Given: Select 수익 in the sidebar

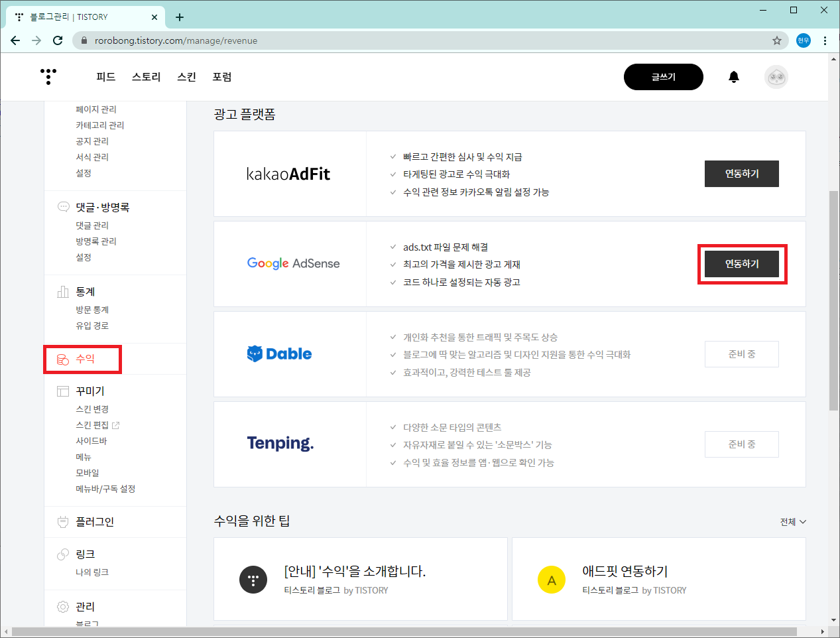Looking at the screenshot, I should coord(85,359).
